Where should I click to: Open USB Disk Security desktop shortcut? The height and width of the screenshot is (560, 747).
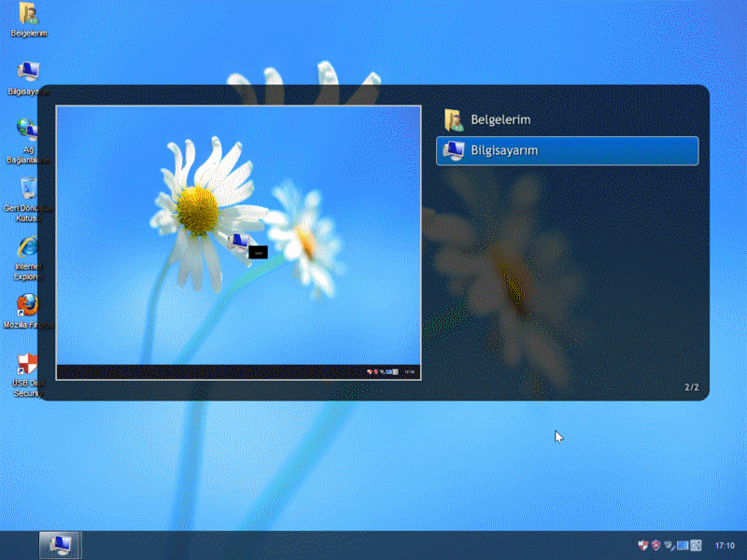pyautogui.click(x=28, y=365)
